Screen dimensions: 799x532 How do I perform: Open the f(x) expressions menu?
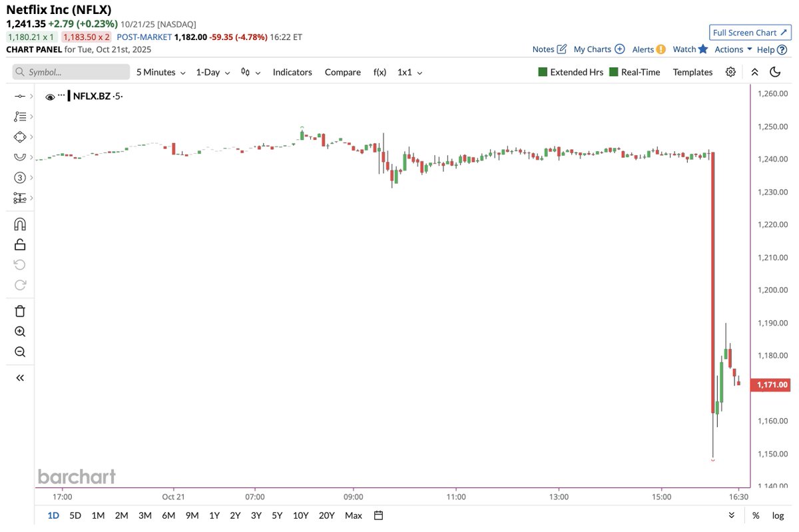coord(380,72)
